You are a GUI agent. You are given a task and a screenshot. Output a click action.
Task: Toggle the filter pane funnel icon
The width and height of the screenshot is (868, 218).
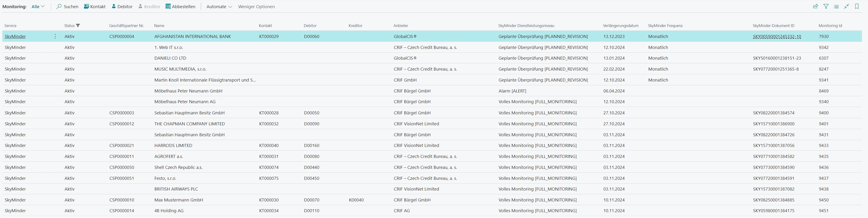pyautogui.click(x=826, y=6)
